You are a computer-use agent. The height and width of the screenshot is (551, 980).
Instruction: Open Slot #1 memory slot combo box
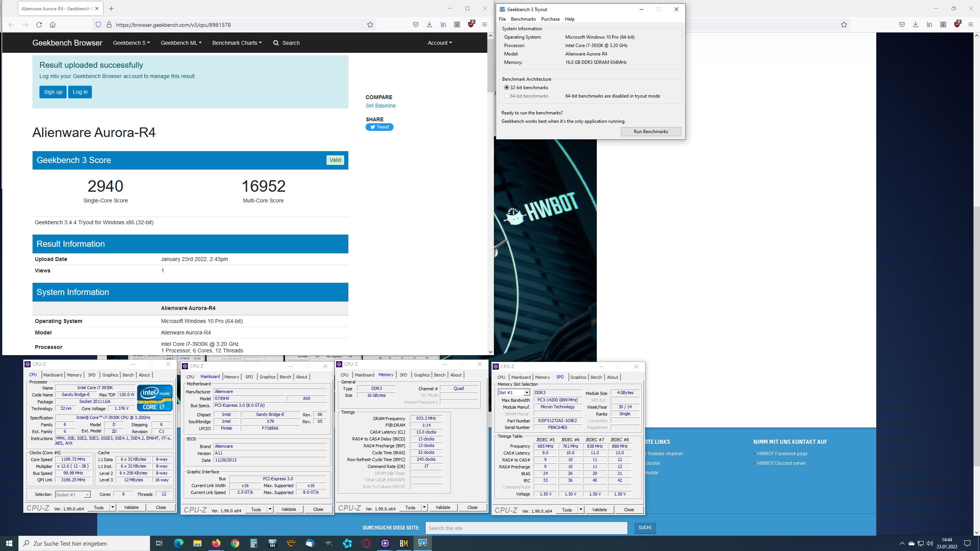tap(513, 393)
